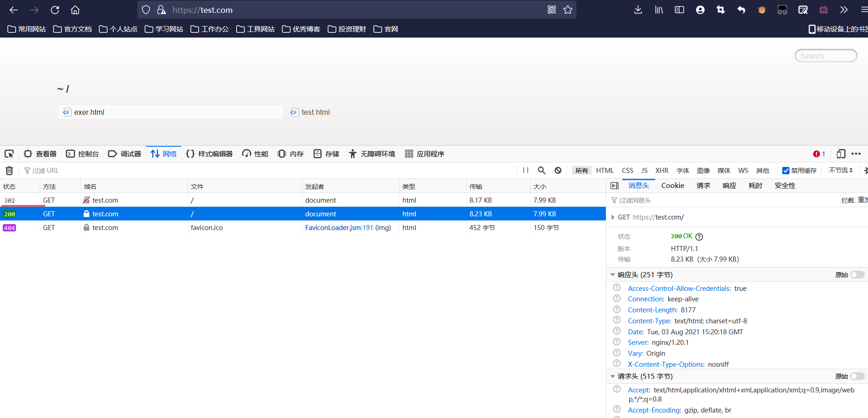Filter requests by CSS

click(x=627, y=171)
